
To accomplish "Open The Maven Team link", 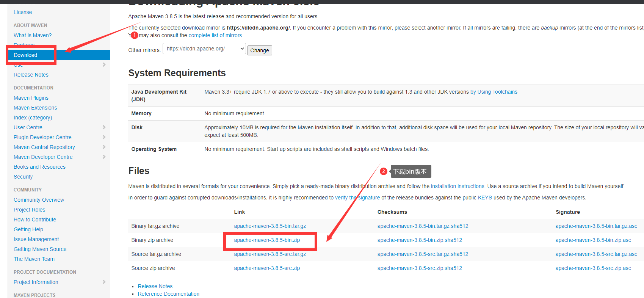I will [x=34, y=259].
